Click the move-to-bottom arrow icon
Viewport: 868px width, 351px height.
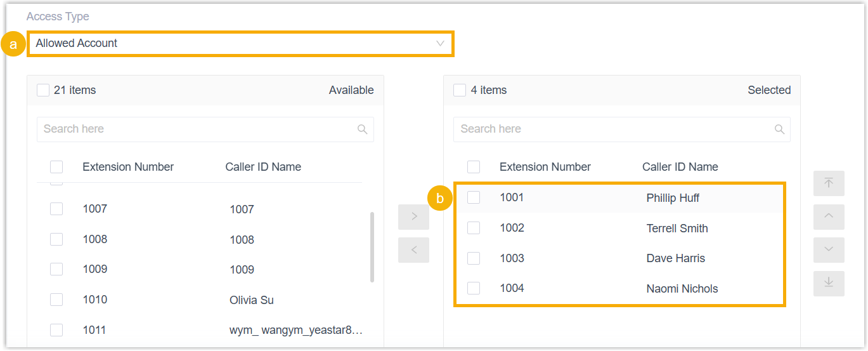point(829,282)
